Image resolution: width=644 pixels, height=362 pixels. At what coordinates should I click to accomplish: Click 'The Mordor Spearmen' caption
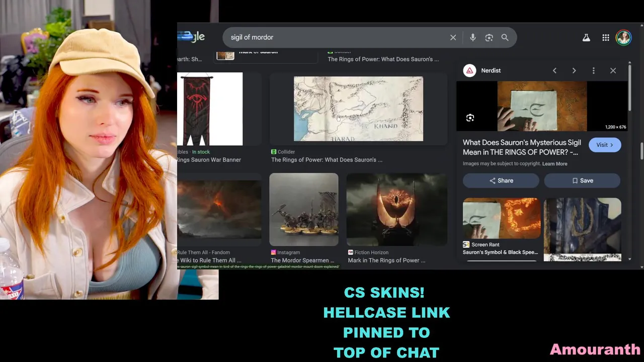pos(302,260)
